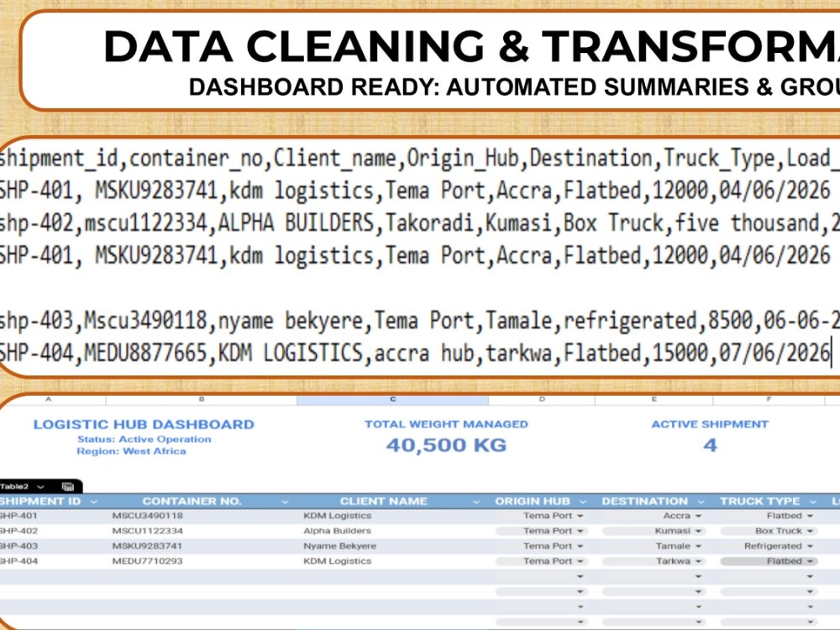This screenshot has height=630, width=840.
Task: Click the LOGISTIC HUB DASHBOARD title
Action: (x=144, y=425)
